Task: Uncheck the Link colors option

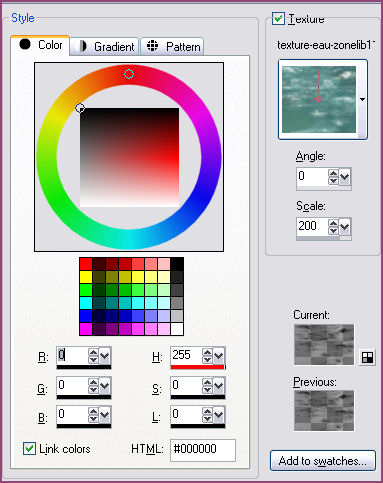Action: coord(29,449)
